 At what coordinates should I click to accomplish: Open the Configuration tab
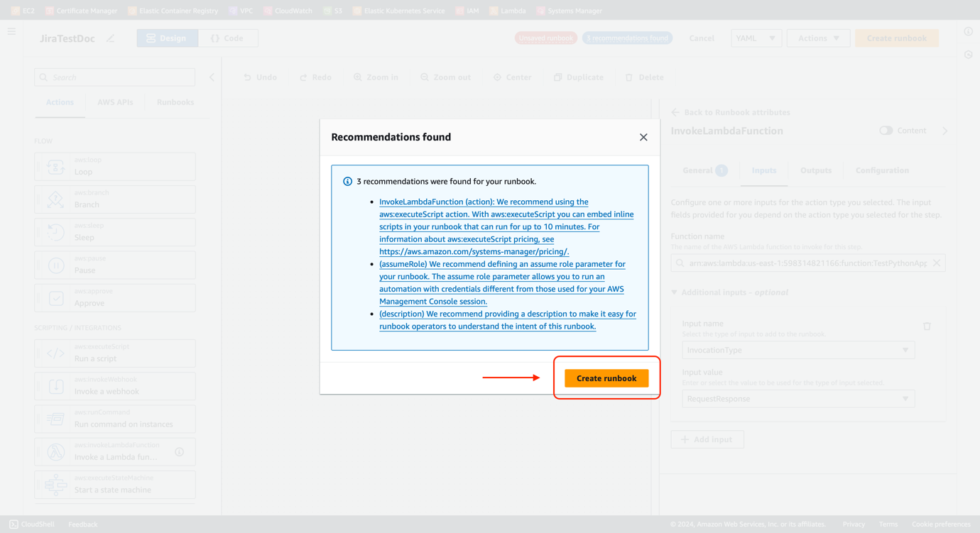[882, 170]
